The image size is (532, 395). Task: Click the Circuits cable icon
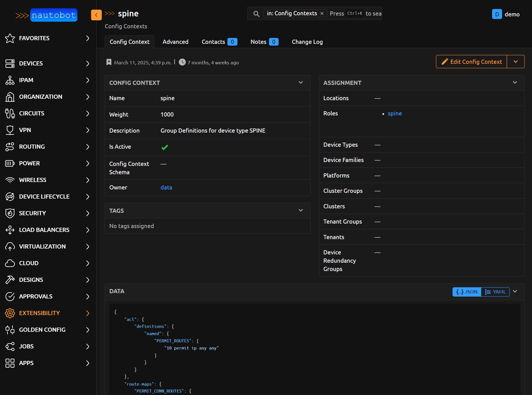(x=10, y=113)
